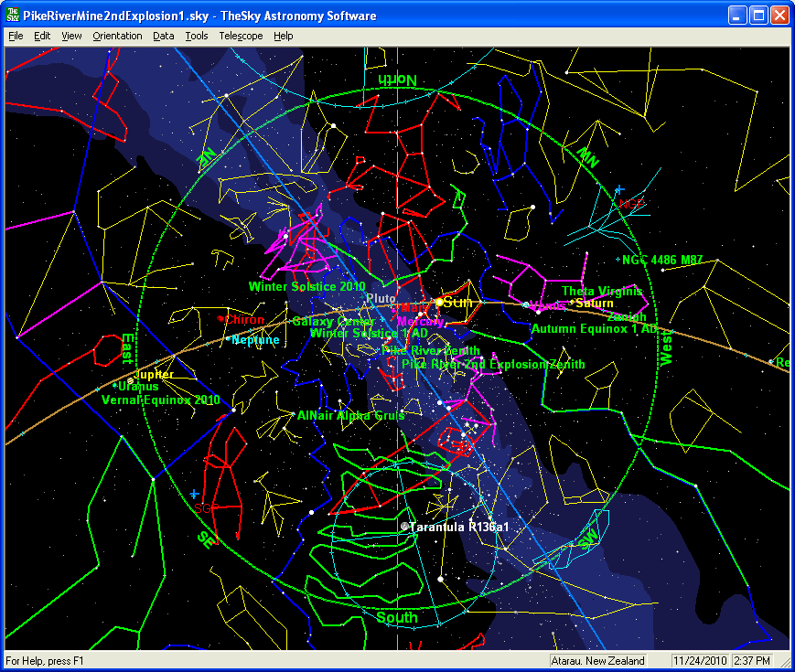Click the blue SGP cross marker
The height and width of the screenshot is (672, 795).
(x=194, y=495)
